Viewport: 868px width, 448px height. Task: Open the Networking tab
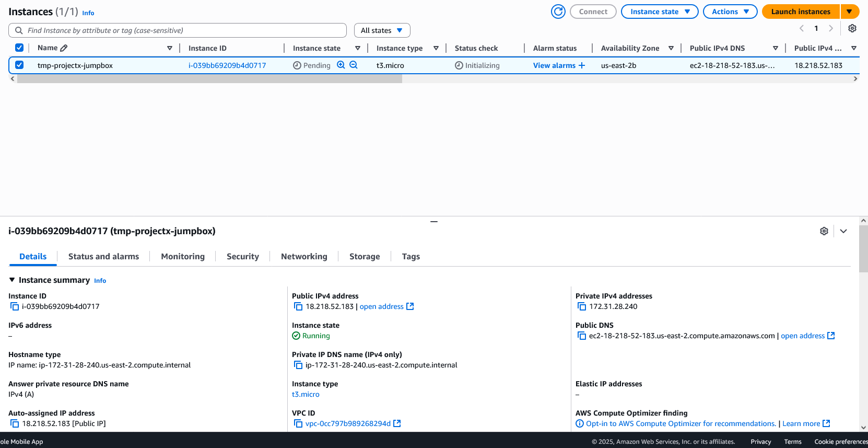pyautogui.click(x=304, y=257)
